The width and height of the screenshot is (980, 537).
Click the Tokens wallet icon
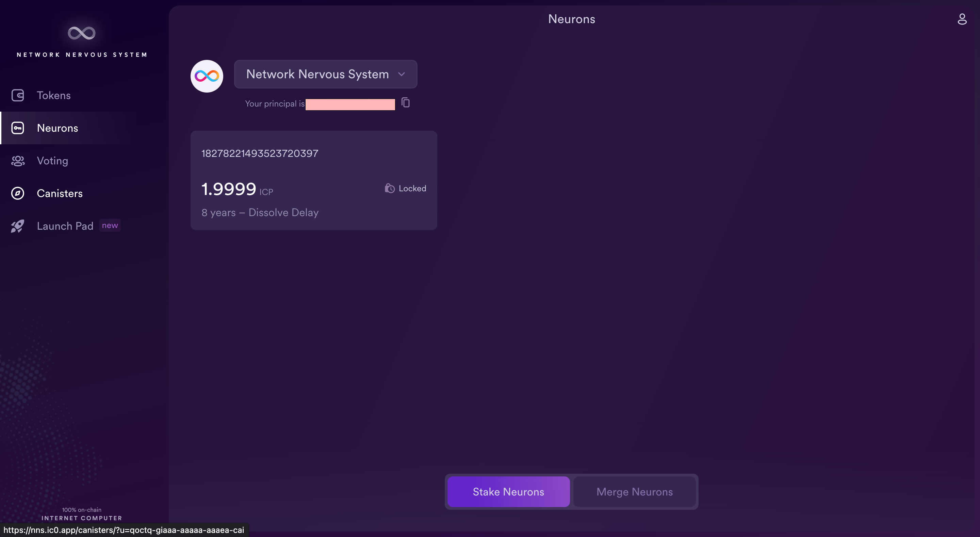tap(17, 95)
